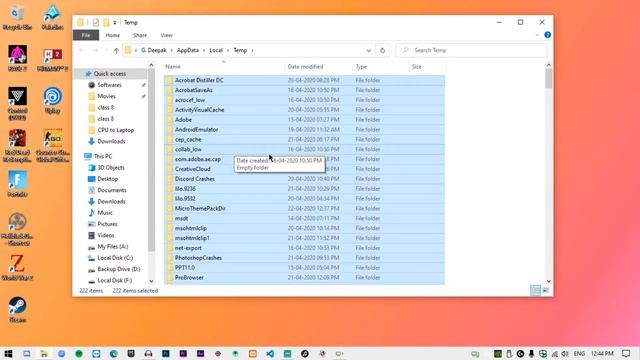Open the Home ribbon tab
Viewport: 640px width, 360px height.
pyautogui.click(x=113, y=36)
